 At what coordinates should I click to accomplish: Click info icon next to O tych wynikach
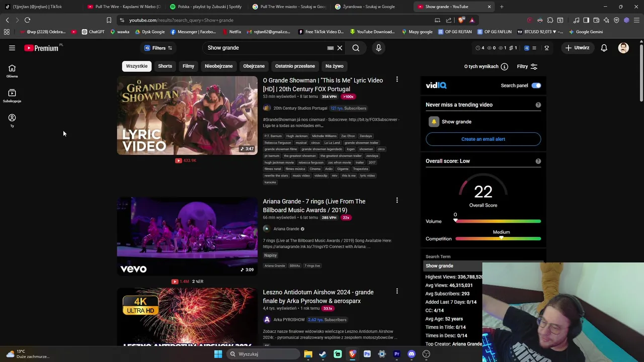click(x=504, y=66)
